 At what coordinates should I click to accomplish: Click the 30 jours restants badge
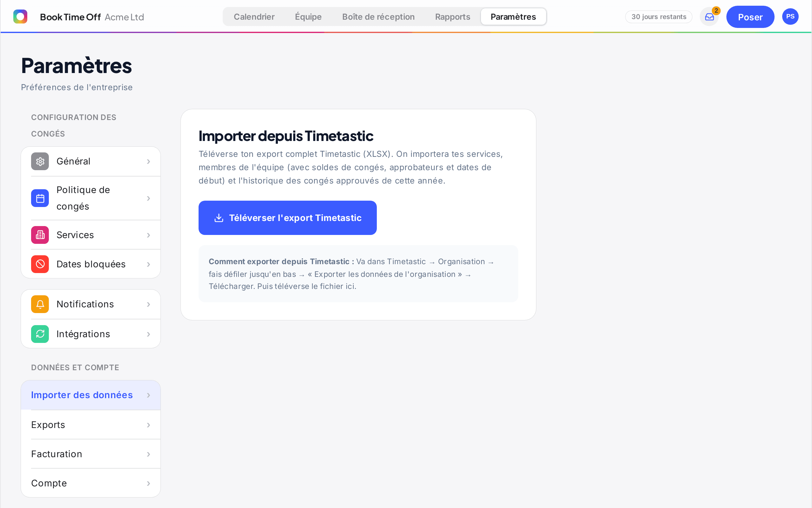click(658, 17)
